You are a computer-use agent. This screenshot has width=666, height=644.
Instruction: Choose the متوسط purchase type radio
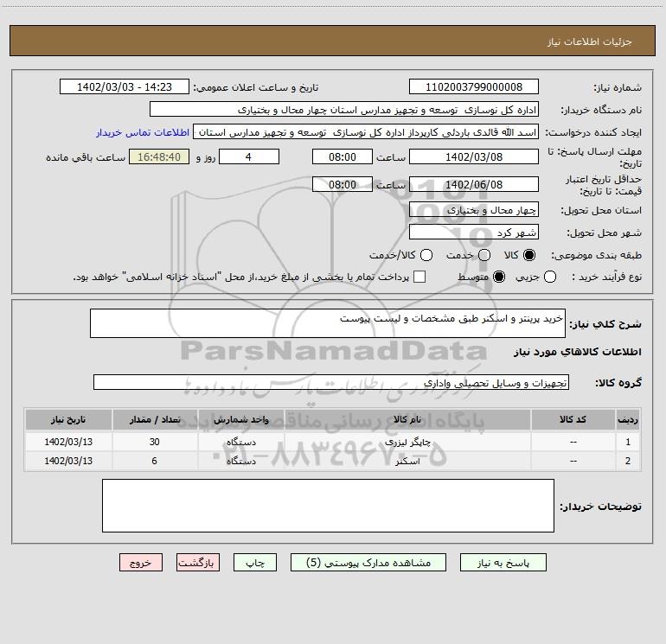coord(499,277)
